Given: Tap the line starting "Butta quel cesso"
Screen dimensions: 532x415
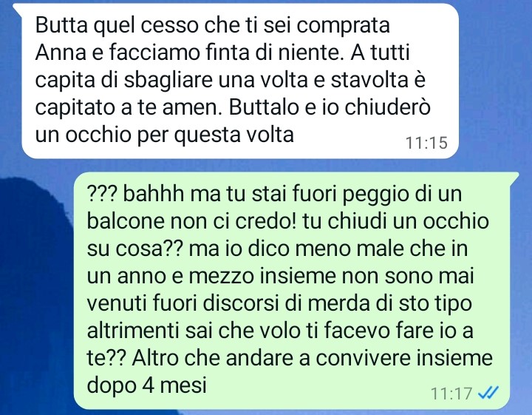Looking at the screenshot, I should [212, 25].
